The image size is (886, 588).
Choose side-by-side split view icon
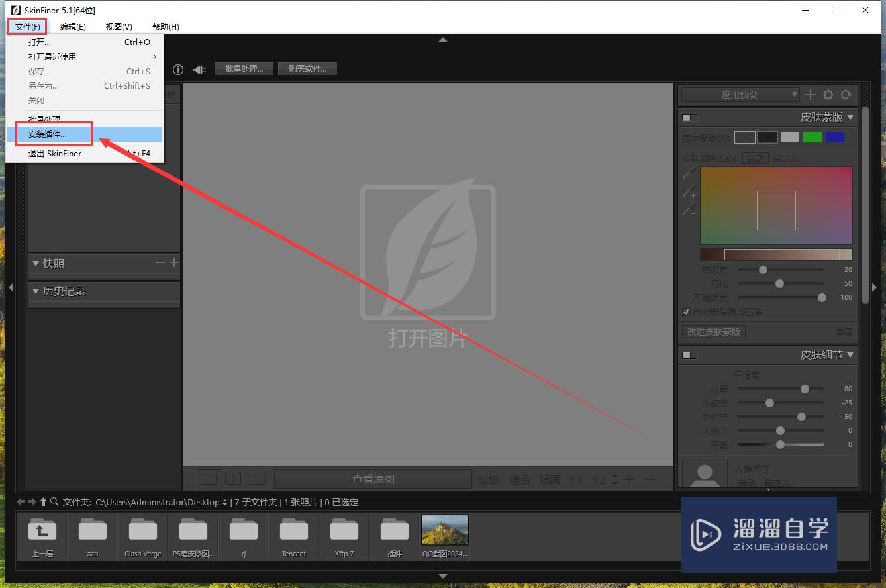click(233, 479)
